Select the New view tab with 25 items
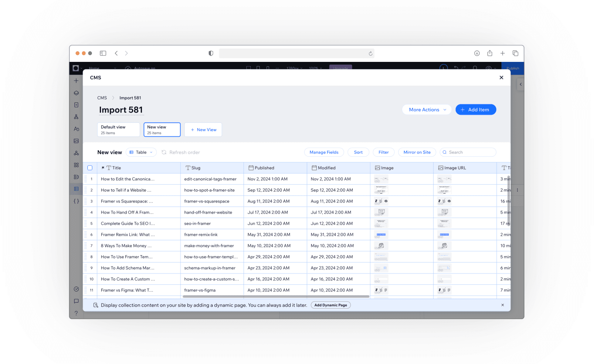 tap(162, 130)
